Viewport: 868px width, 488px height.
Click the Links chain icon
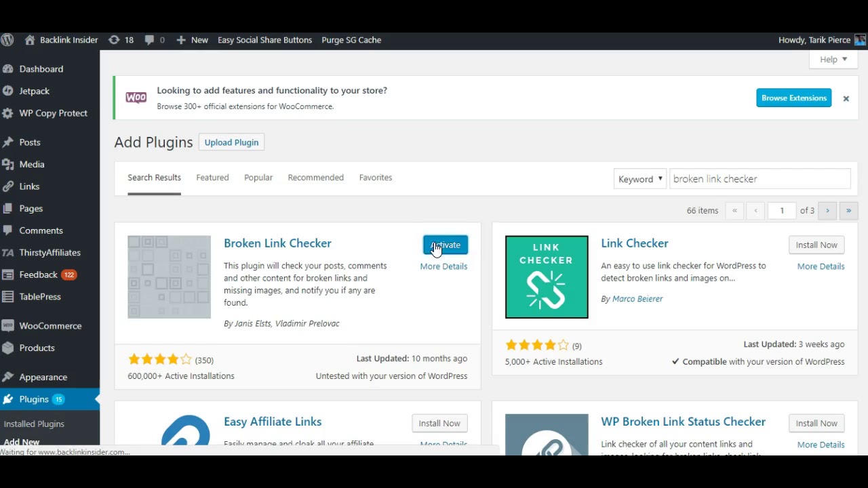pos(7,186)
